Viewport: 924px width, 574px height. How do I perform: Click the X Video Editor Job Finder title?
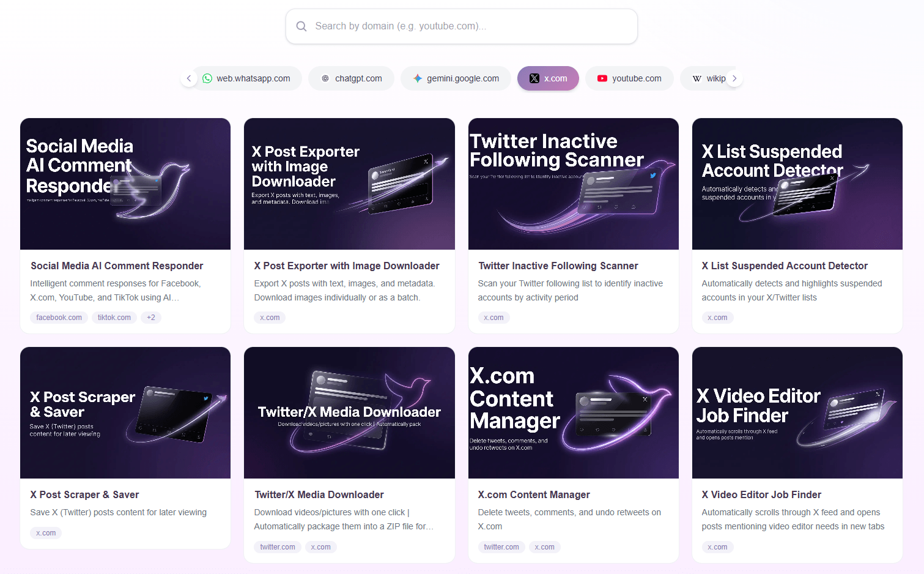click(761, 494)
